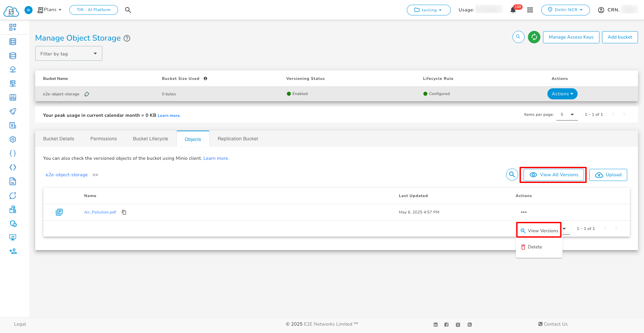644x333 pixels.
Task: Choose Delete from the context menu
Action: tap(535, 247)
